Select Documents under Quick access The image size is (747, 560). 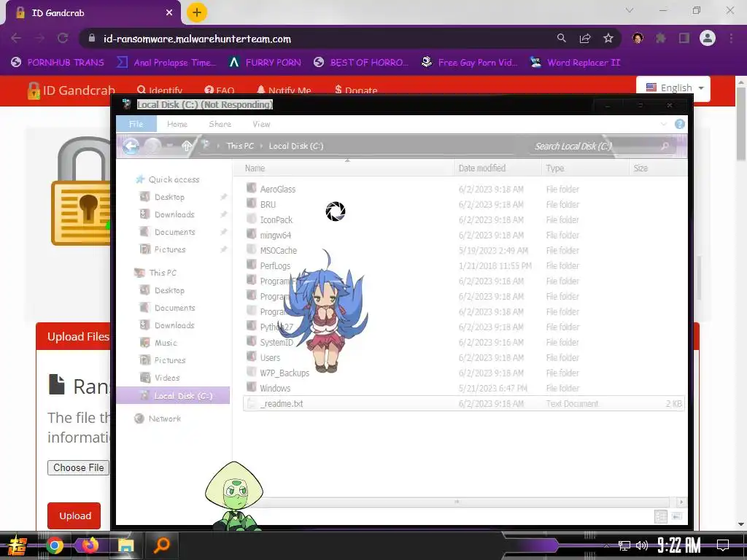click(x=174, y=232)
